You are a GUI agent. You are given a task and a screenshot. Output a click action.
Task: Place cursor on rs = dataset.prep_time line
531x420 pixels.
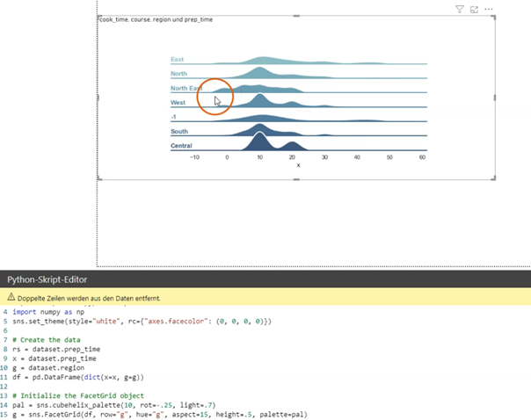[56, 349]
